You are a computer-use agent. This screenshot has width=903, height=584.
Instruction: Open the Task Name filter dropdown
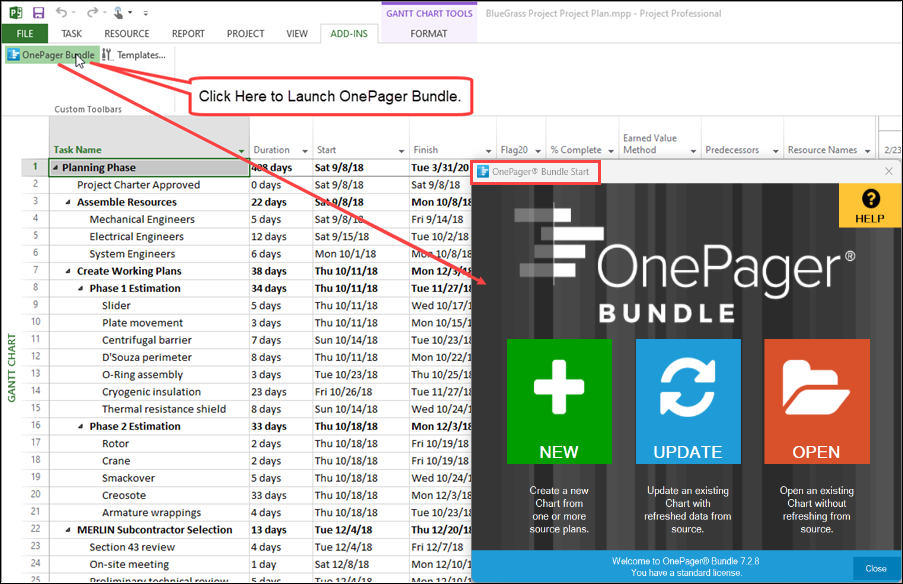(x=240, y=149)
